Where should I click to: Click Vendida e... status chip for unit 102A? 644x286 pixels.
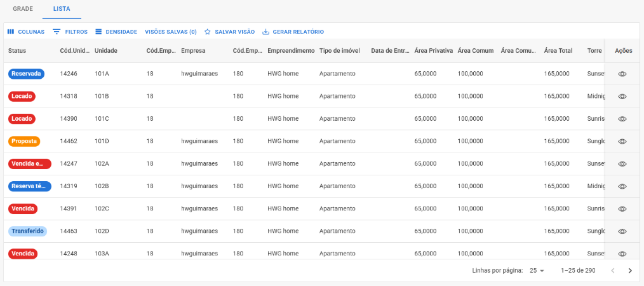(x=30, y=163)
